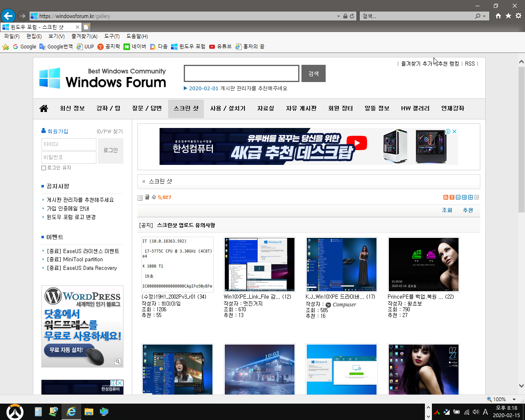The image size is (525, 420).
Task: Select the 최신 정보 navigation tab
Action: (x=72, y=108)
